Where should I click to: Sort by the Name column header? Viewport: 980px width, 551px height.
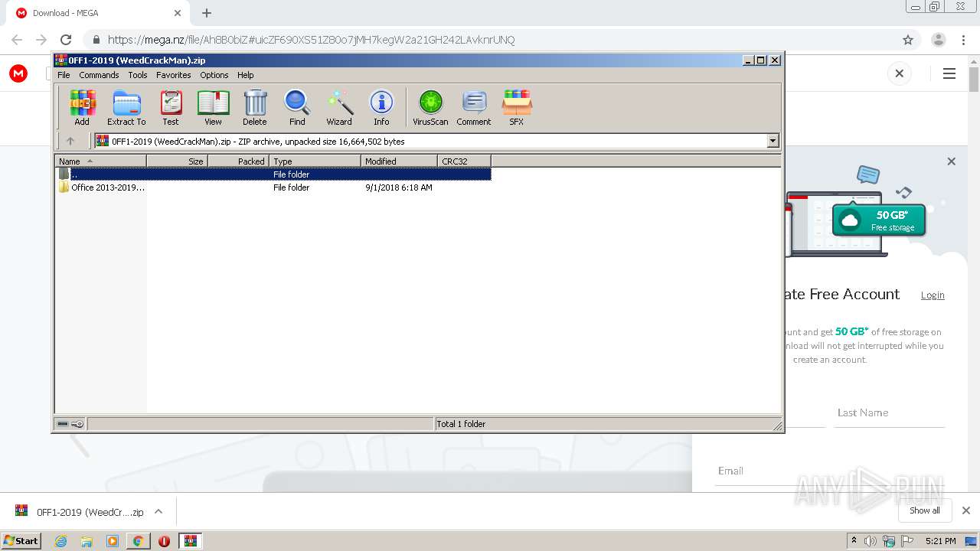[101, 161]
